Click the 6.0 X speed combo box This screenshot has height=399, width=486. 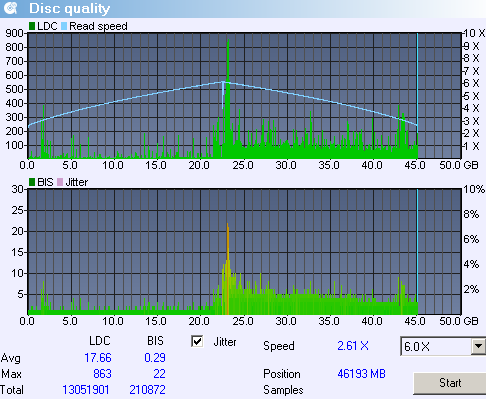pyautogui.click(x=443, y=347)
